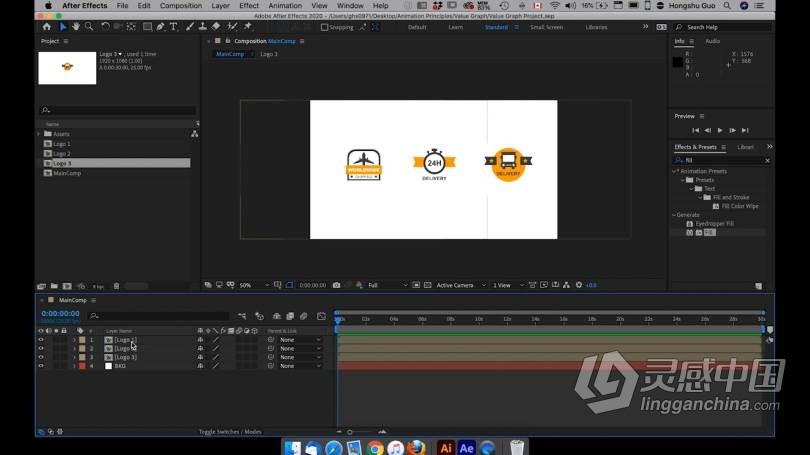This screenshot has width=810, height=455.
Task: Toggle hide shy layers switch
Action: [x=277, y=316]
